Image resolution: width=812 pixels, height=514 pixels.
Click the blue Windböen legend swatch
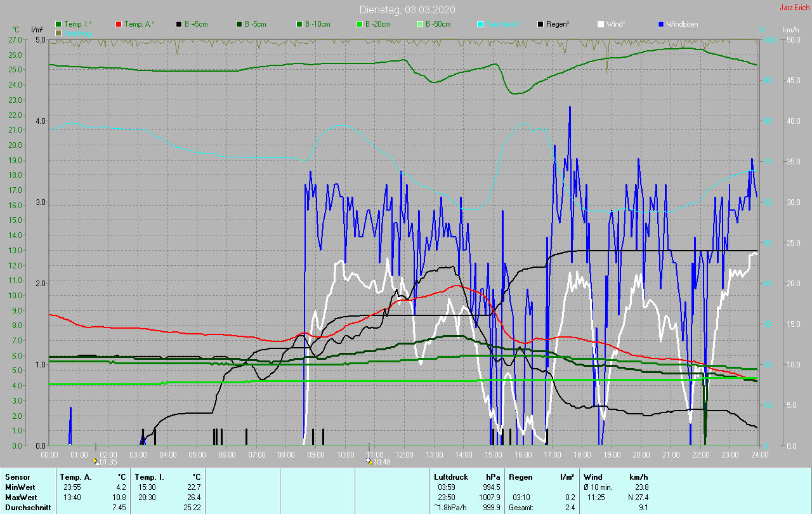click(660, 24)
